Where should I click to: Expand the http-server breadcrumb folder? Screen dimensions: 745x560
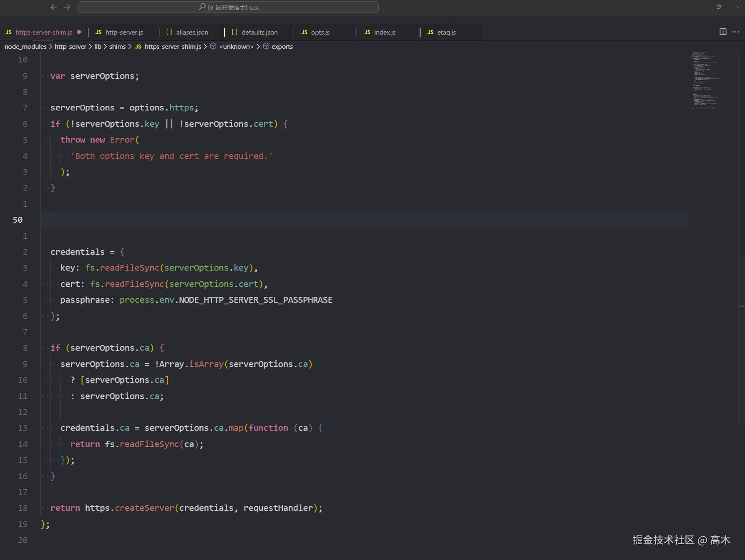pos(70,46)
